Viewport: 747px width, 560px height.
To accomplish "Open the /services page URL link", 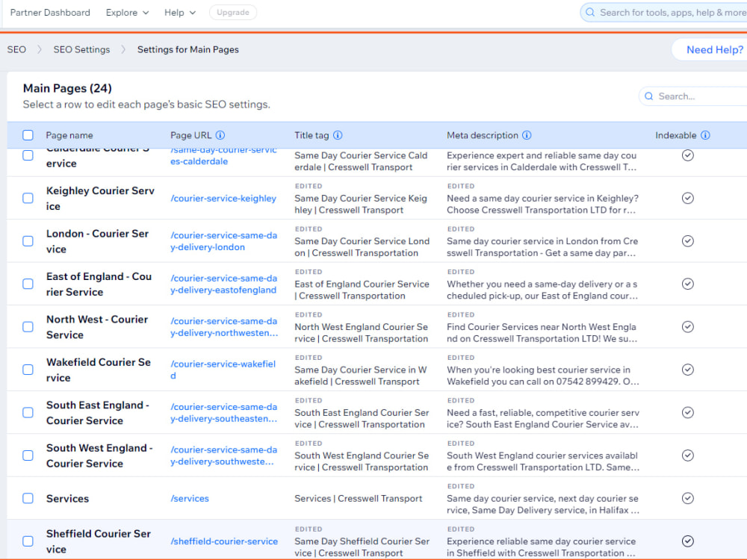I will pyautogui.click(x=190, y=498).
